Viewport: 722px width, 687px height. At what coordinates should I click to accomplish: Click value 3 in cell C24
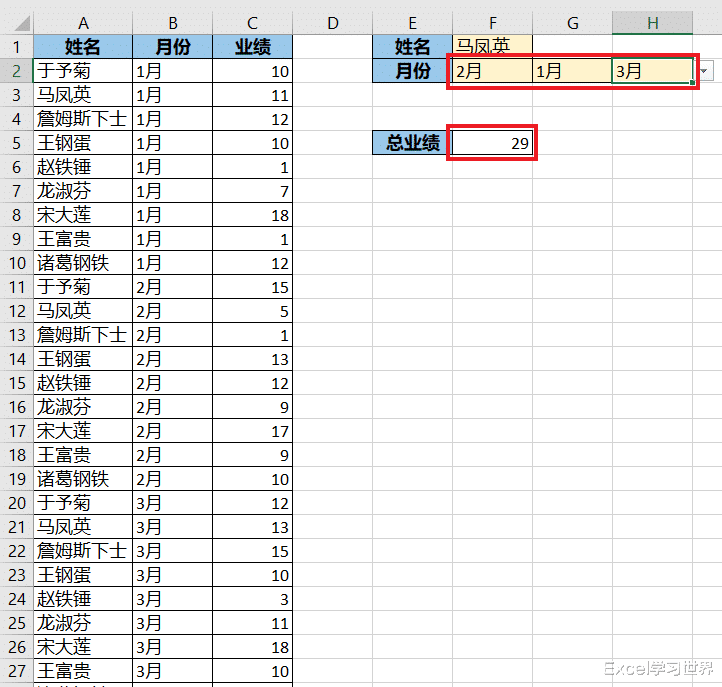click(252, 599)
